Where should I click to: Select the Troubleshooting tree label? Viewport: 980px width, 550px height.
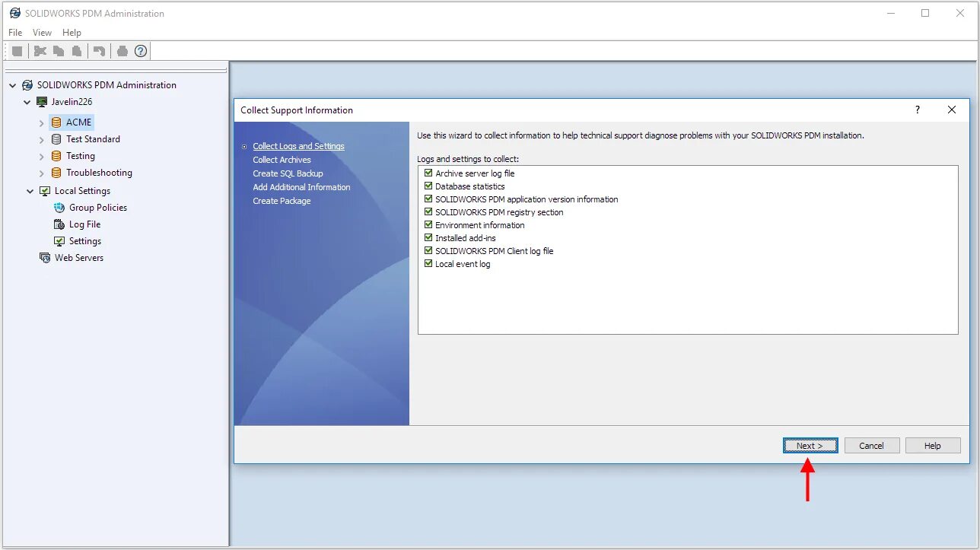pos(99,173)
